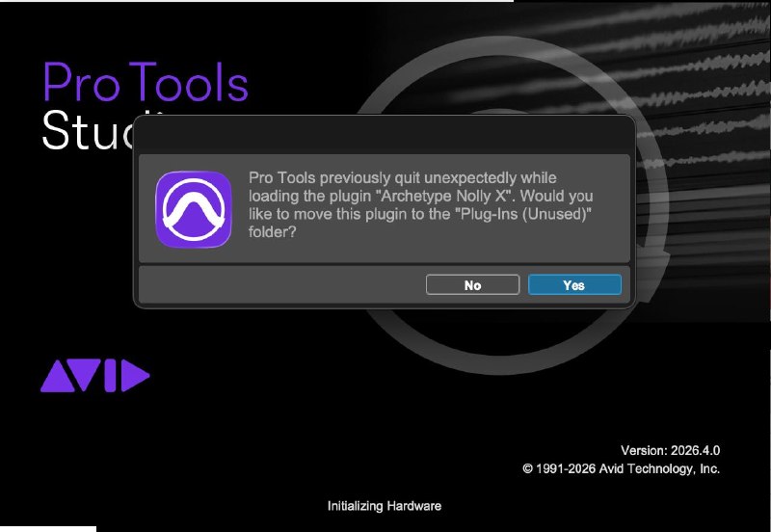Click the play-shaped 'D' of the Avid logo
This screenshot has width=771, height=532.
(x=135, y=376)
